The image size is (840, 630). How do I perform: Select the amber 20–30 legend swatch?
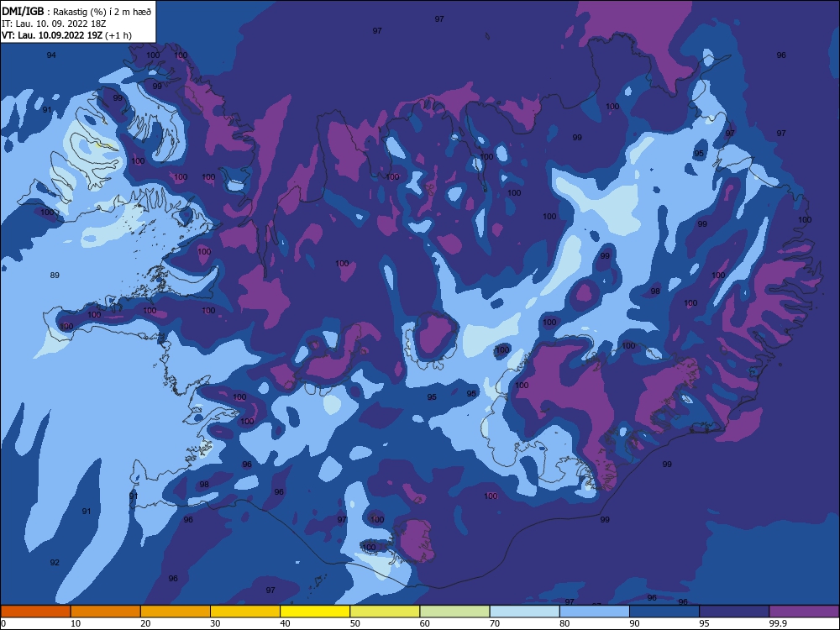pos(176,612)
